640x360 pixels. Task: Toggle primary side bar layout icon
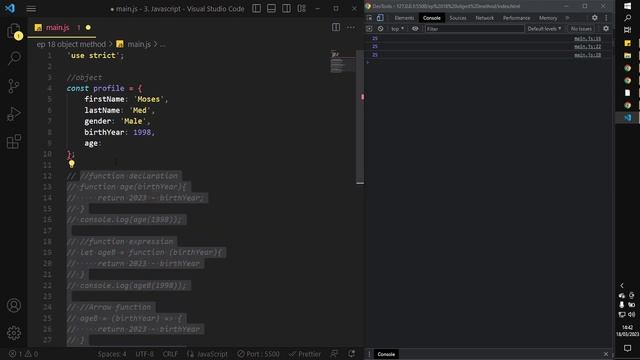[x=256, y=8]
